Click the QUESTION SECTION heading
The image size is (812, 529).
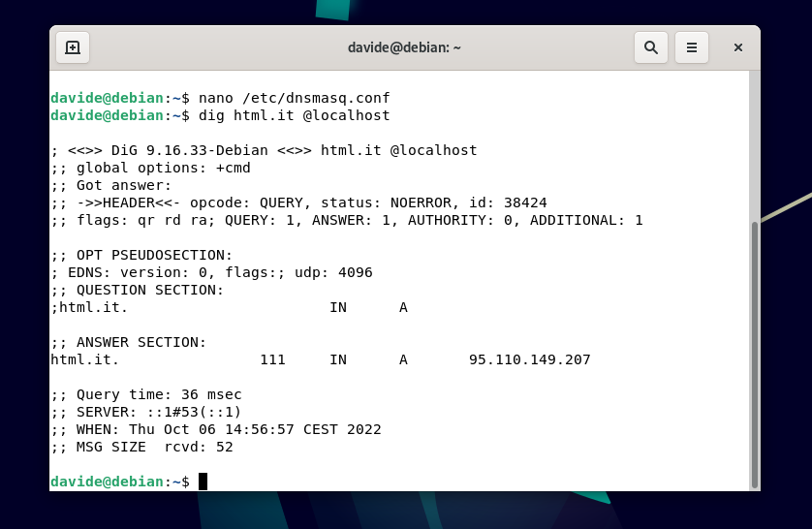coord(138,290)
